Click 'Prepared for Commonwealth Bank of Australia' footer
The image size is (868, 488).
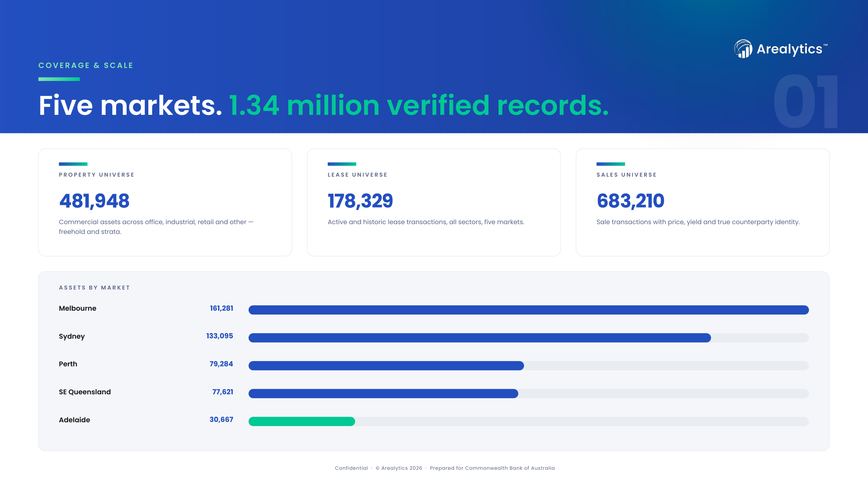492,468
